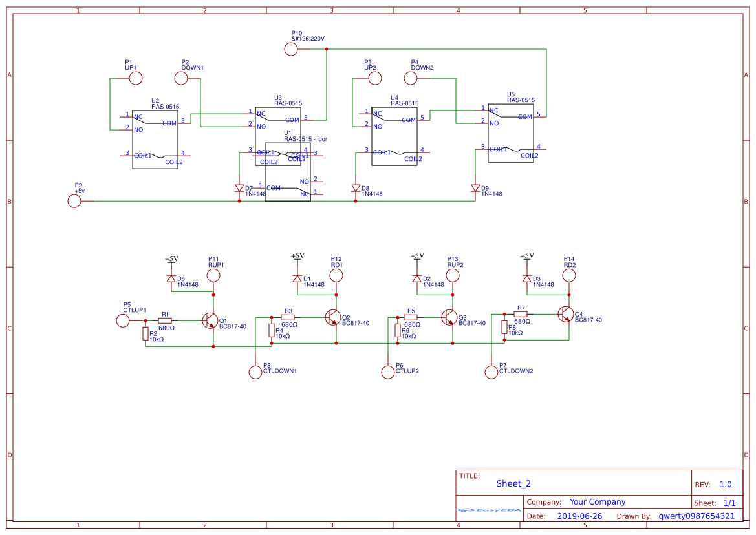
Task: Click the P9 +5v connector circle
Action: 74,201
